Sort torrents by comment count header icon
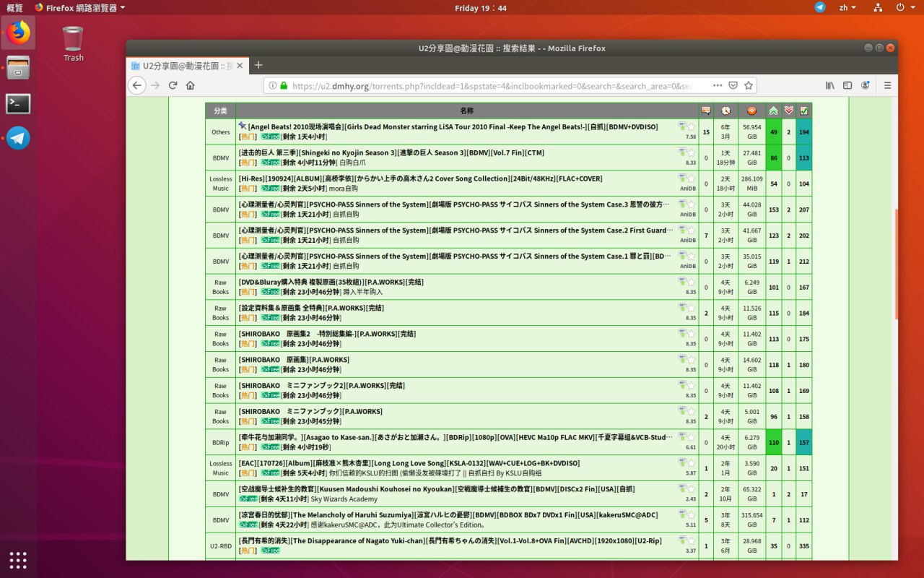The image size is (924, 578). click(706, 111)
